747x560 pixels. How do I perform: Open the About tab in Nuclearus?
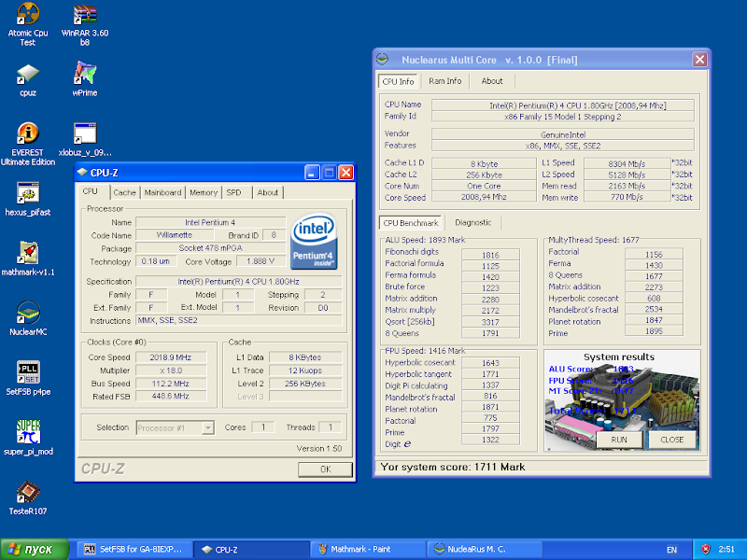click(492, 81)
